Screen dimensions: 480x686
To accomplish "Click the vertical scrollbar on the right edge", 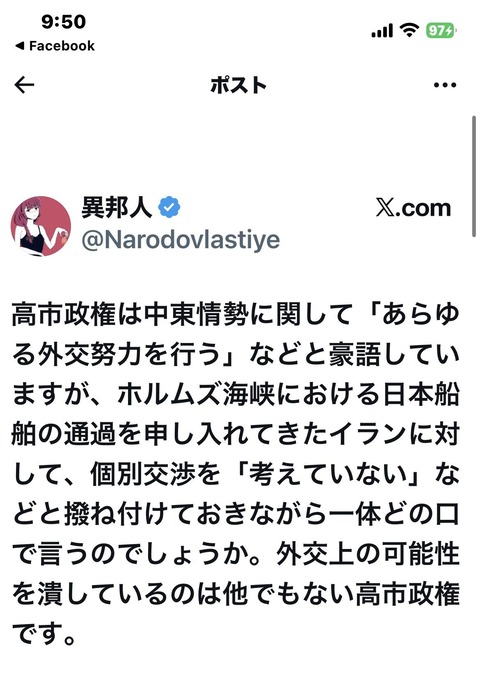I will [474, 176].
